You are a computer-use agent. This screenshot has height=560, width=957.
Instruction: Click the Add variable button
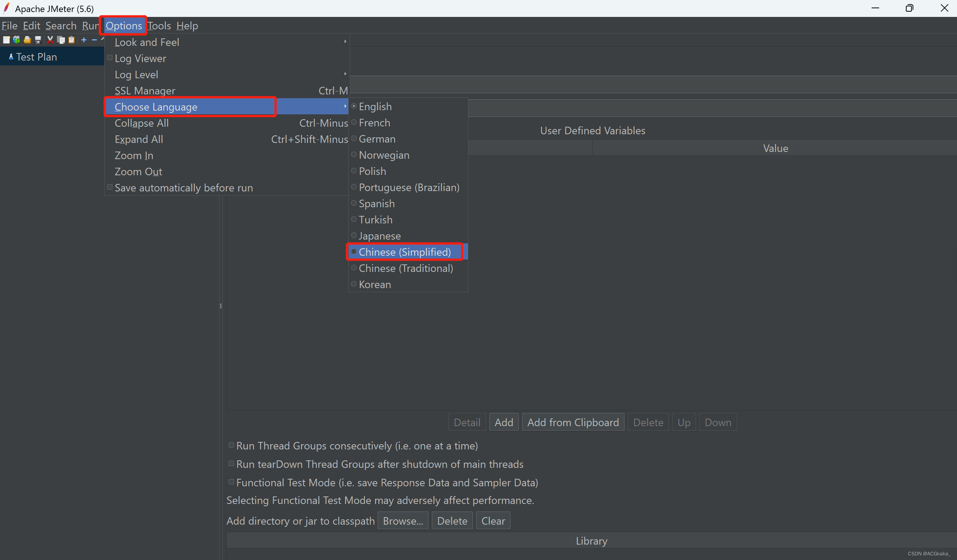click(x=504, y=422)
